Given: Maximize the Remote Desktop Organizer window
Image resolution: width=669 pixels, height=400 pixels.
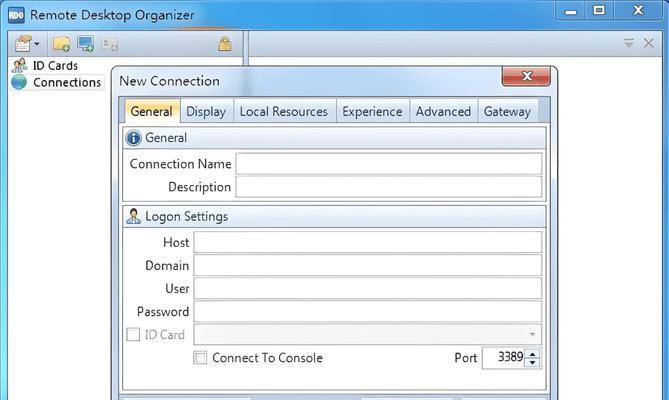Looking at the screenshot, I should [599, 11].
